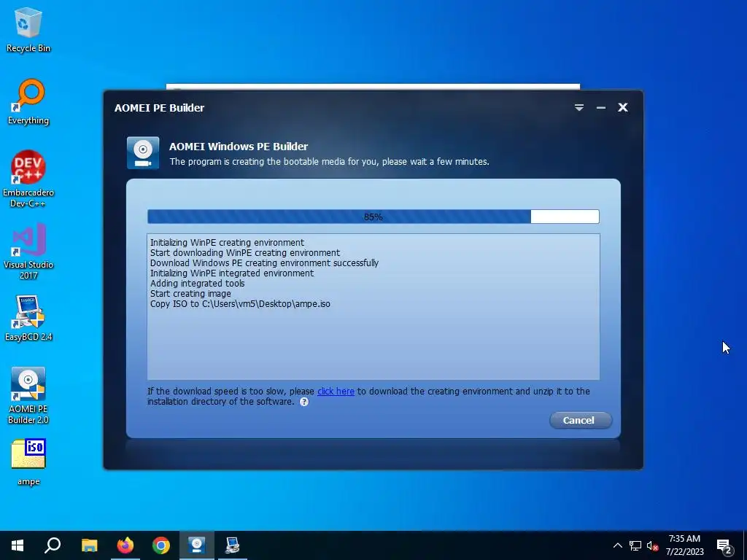The image size is (747, 560).
Task: Cancel the bootable media creation
Action: (580, 420)
